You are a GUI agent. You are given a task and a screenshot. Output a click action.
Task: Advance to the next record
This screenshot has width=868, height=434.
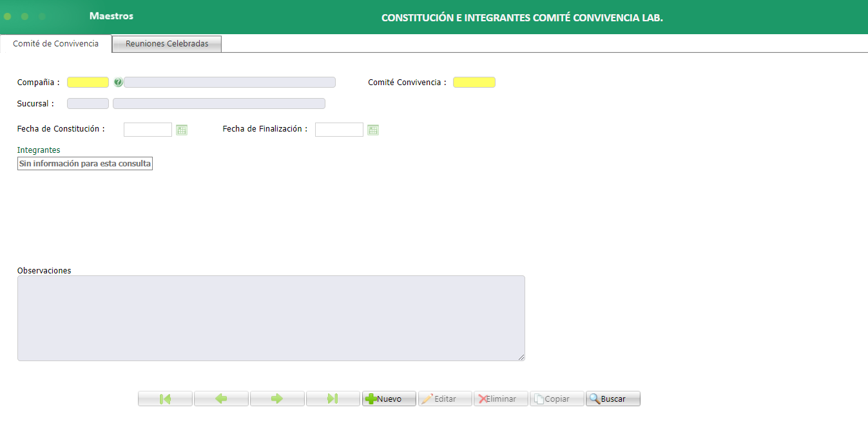point(277,398)
